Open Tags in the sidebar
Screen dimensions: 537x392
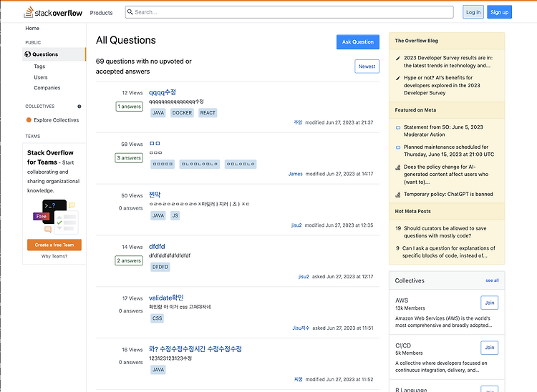pos(39,67)
